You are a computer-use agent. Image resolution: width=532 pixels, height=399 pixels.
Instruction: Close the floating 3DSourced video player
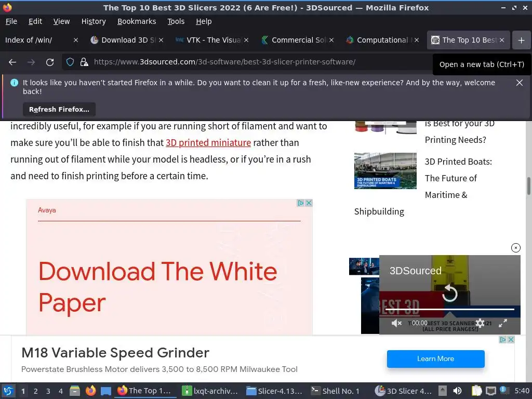516,248
